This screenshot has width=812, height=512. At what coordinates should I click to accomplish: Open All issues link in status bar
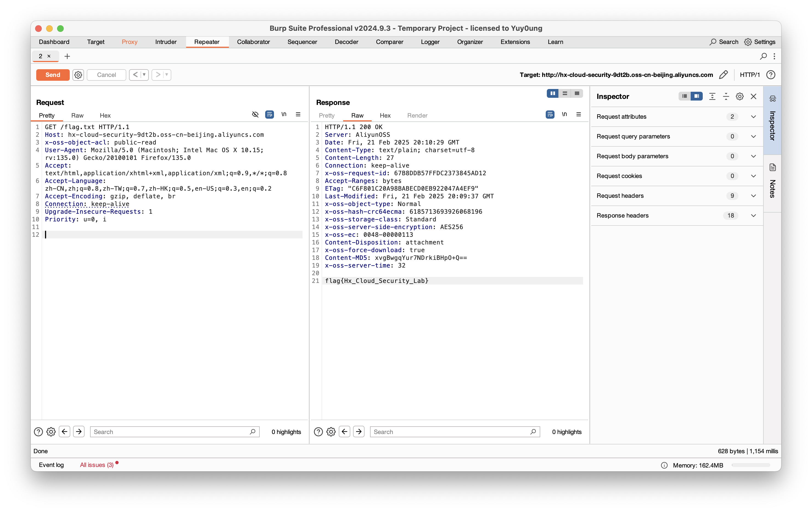point(96,465)
